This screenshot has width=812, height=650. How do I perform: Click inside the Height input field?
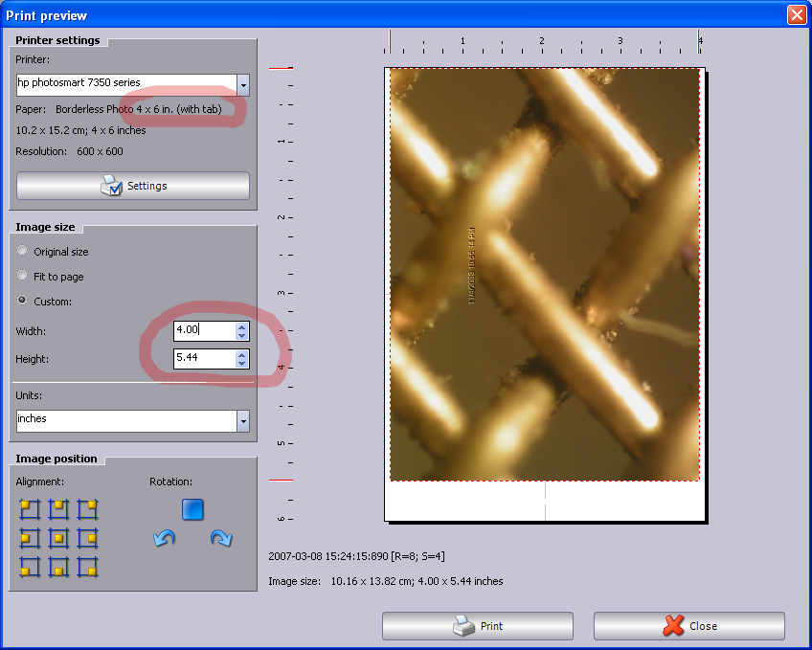tap(205, 359)
